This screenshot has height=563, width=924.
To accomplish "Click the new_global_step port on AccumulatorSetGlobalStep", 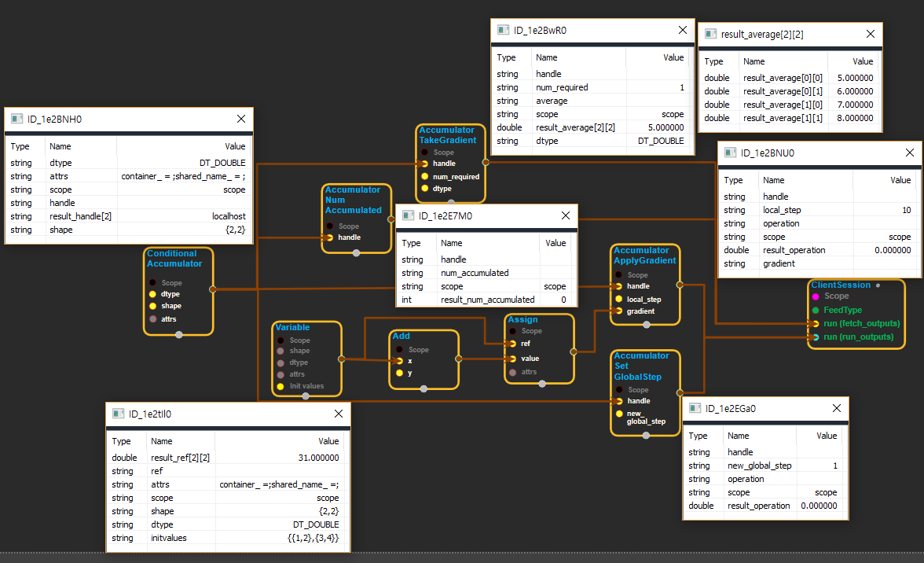I will pos(619,414).
